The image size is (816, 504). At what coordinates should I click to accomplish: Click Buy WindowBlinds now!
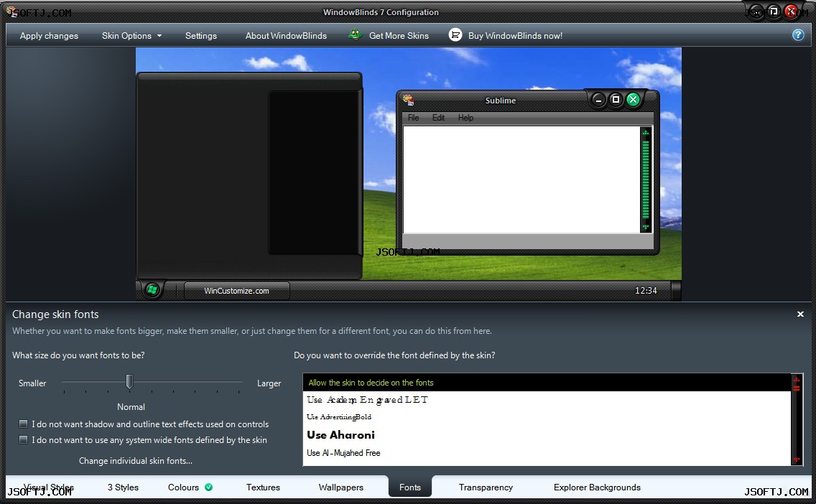tap(515, 35)
